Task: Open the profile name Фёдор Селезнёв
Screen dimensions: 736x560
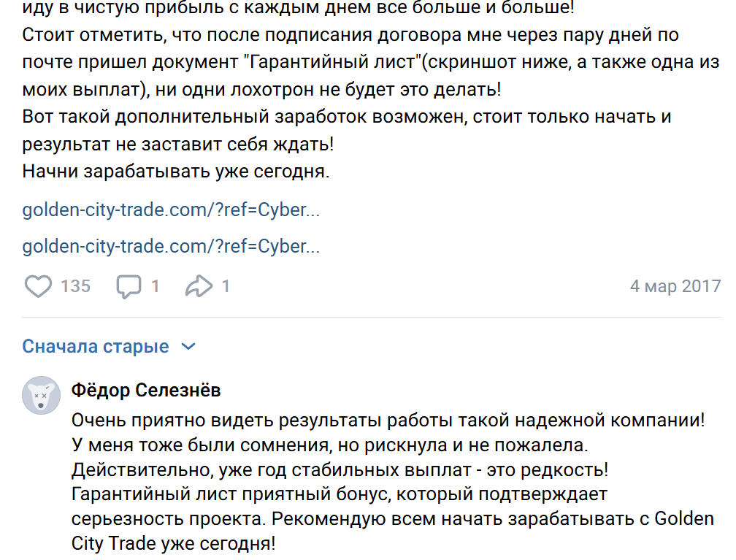Action: click(x=146, y=391)
